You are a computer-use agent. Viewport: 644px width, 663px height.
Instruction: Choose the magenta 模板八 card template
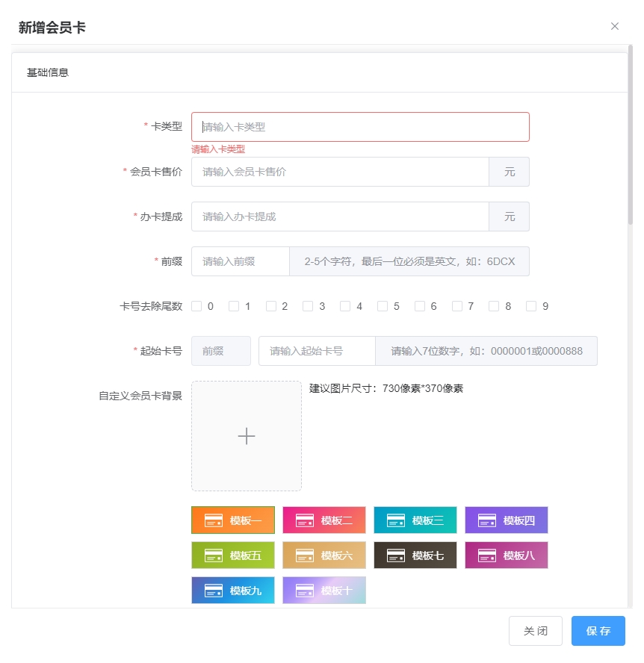point(507,555)
